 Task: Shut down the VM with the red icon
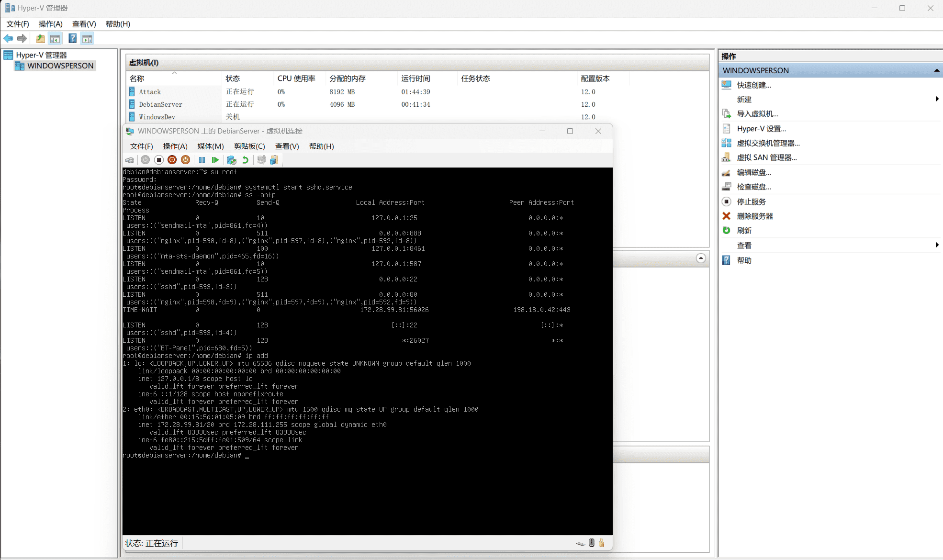click(172, 160)
